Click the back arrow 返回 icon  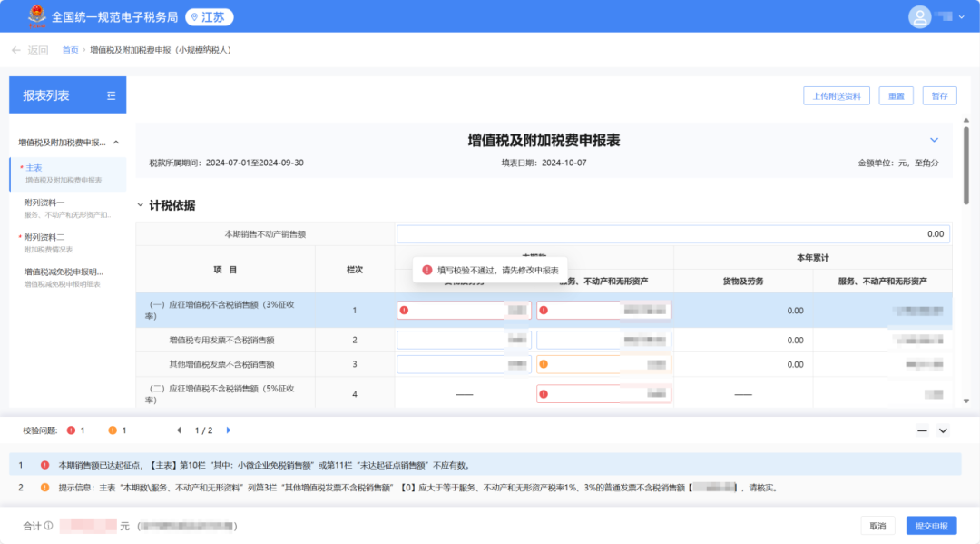pyautogui.click(x=18, y=50)
